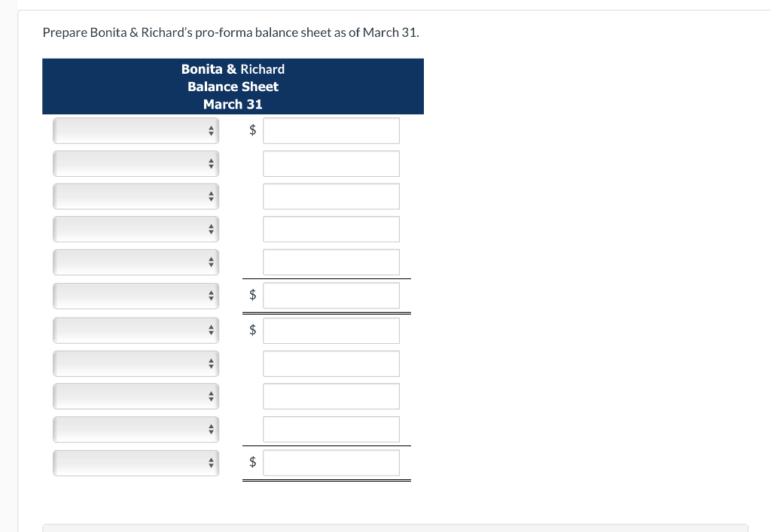Open the dropdown above the final total line
Screen dimensions: 771x532
tap(136, 429)
